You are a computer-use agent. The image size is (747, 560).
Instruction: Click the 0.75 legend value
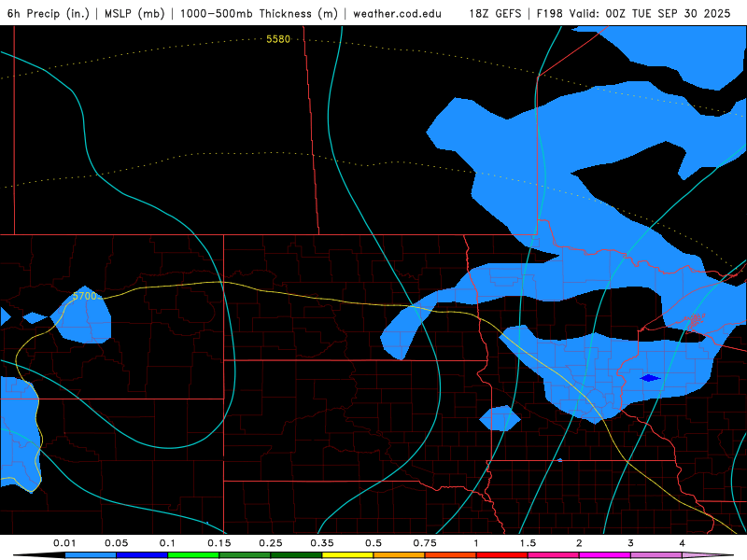(425, 543)
